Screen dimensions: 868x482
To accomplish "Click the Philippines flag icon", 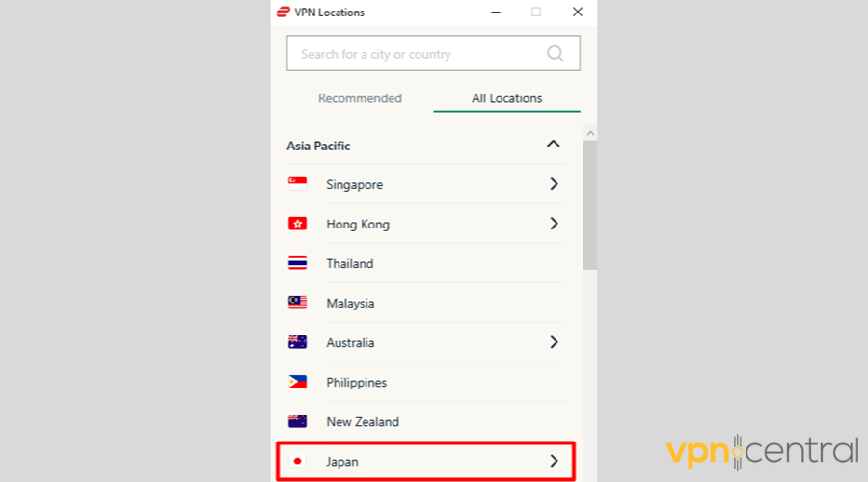I will [297, 382].
